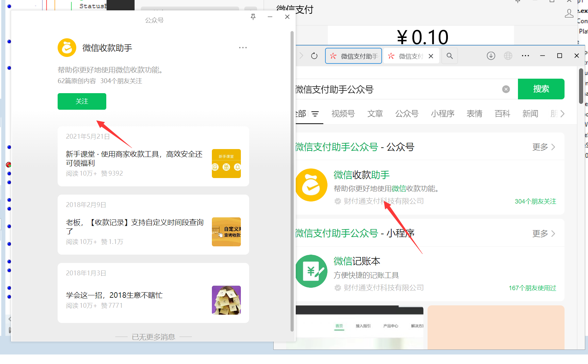Open the browser three-dot more menu

[x=525, y=56]
